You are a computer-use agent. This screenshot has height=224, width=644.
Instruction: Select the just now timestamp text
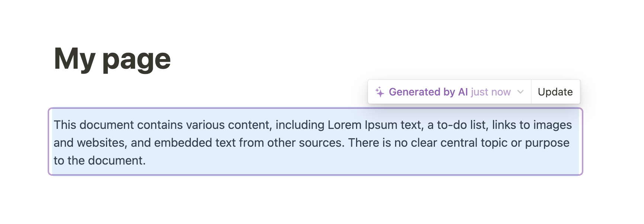pyautogui.click(x=490, y=92)
